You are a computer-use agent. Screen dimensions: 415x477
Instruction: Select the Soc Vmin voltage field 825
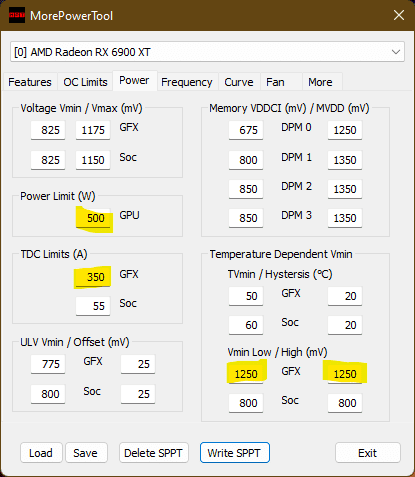48,160
